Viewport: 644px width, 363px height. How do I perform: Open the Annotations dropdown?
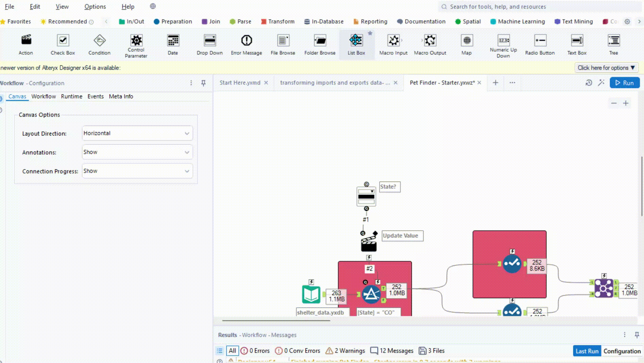click(x=137, y=152)
